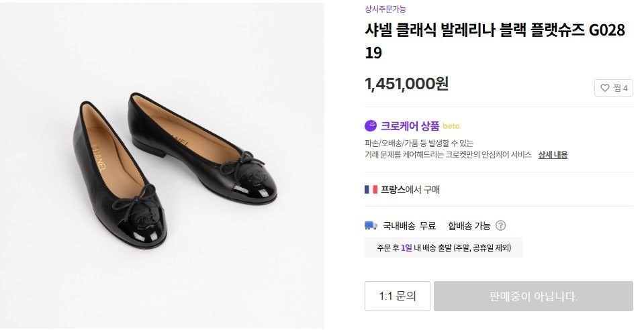Click the 합배송 가능 label
This screenshot has height=330, width=644.
[469, 226]
